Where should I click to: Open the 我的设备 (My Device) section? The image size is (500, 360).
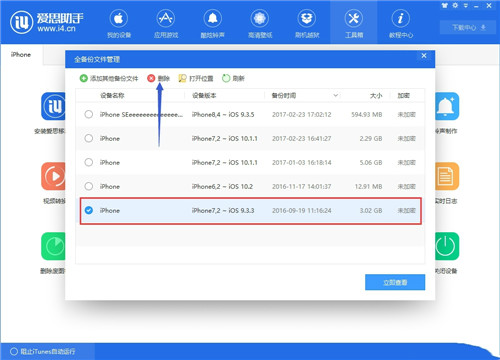(x=119, y=23)
